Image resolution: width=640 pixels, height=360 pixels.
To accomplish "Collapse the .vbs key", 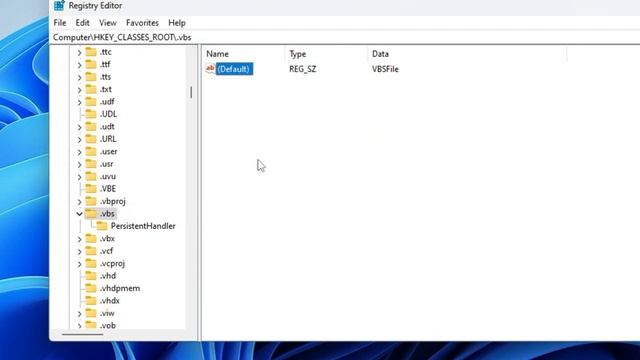I will point(79,214).
